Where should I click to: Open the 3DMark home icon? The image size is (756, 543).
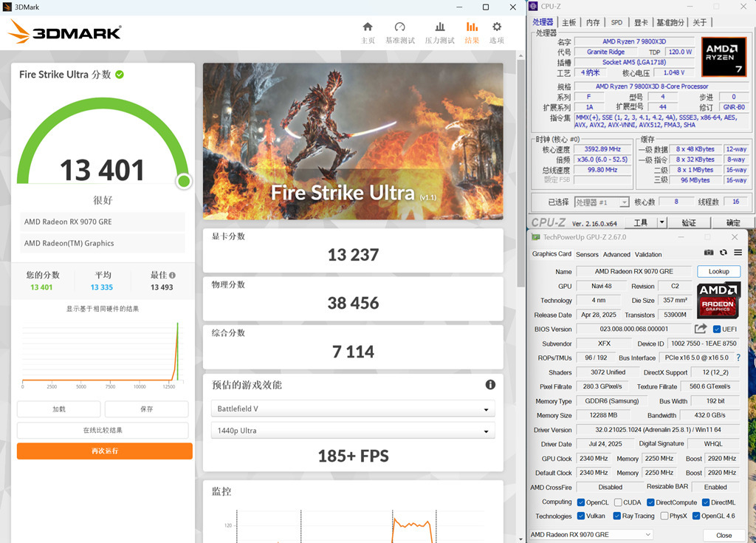[x=368, y=27]
